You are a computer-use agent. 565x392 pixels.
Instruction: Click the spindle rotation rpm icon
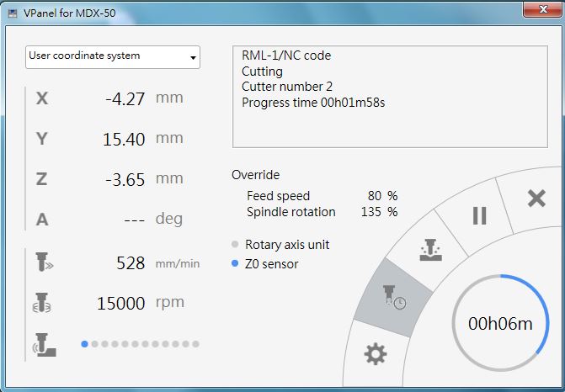(x=42, y=302)
